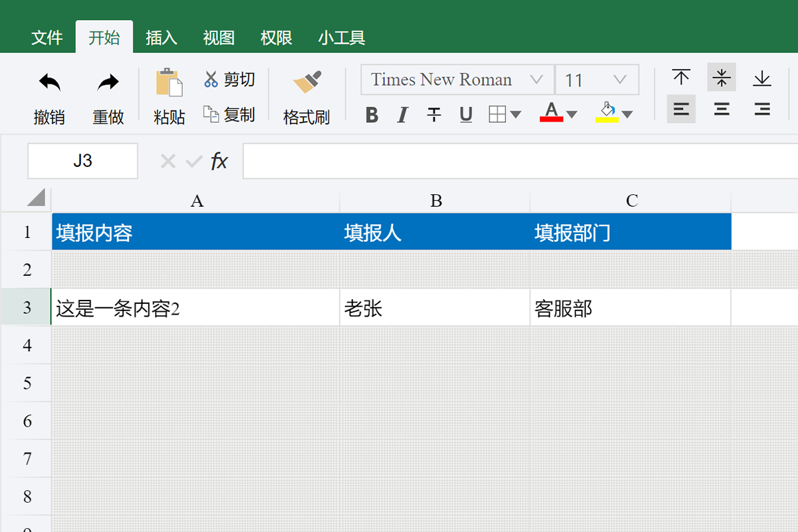Open the Times New Roman font dropdown
798x532 pixels.
click(536, 80)
